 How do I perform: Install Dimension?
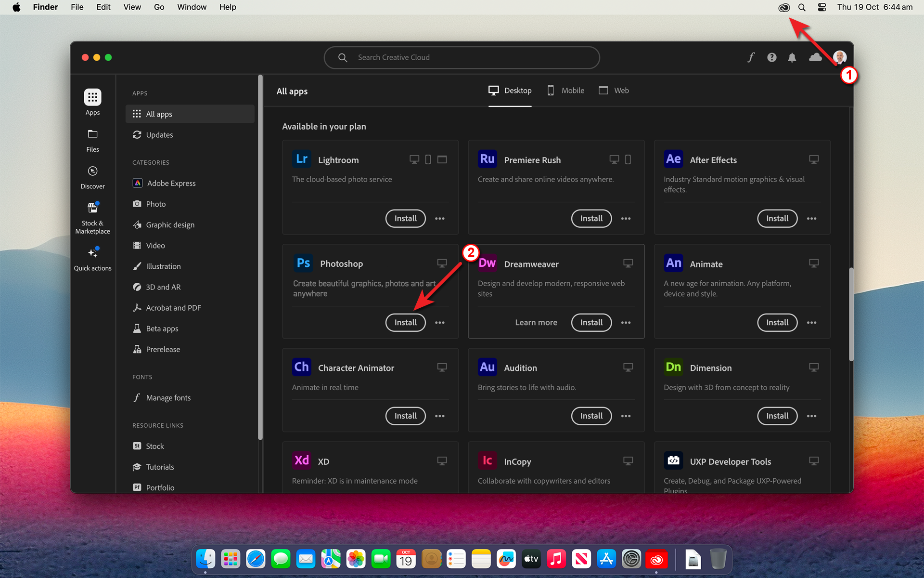tap(777, 416)
